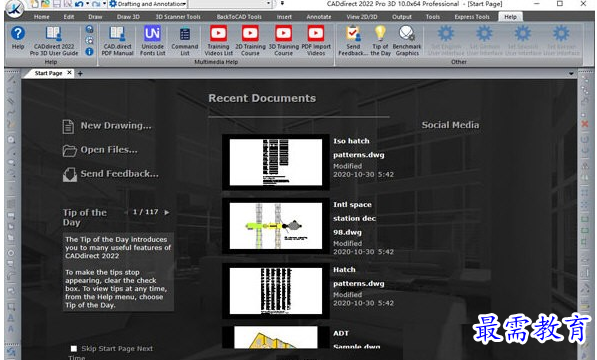Switch to the Annotate ribbon tab
This screenshot has height=360, width=597.
pos(319,17)
